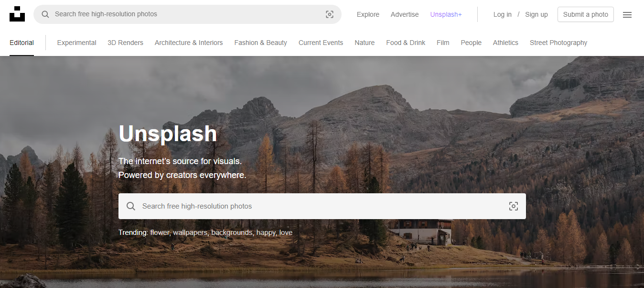Click the Unsplash hero heading
Image resolution: width=644 pixels, height=288 pixels.
coord(168,133)
